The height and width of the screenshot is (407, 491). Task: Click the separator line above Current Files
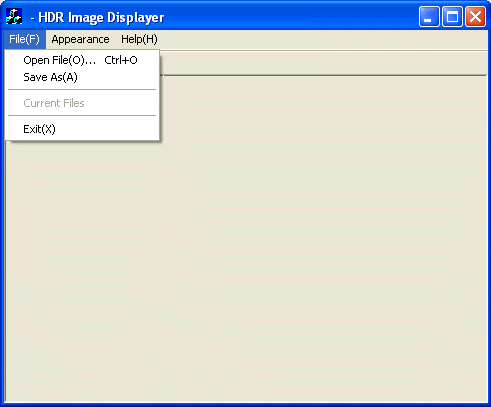[x=82, y=90]
